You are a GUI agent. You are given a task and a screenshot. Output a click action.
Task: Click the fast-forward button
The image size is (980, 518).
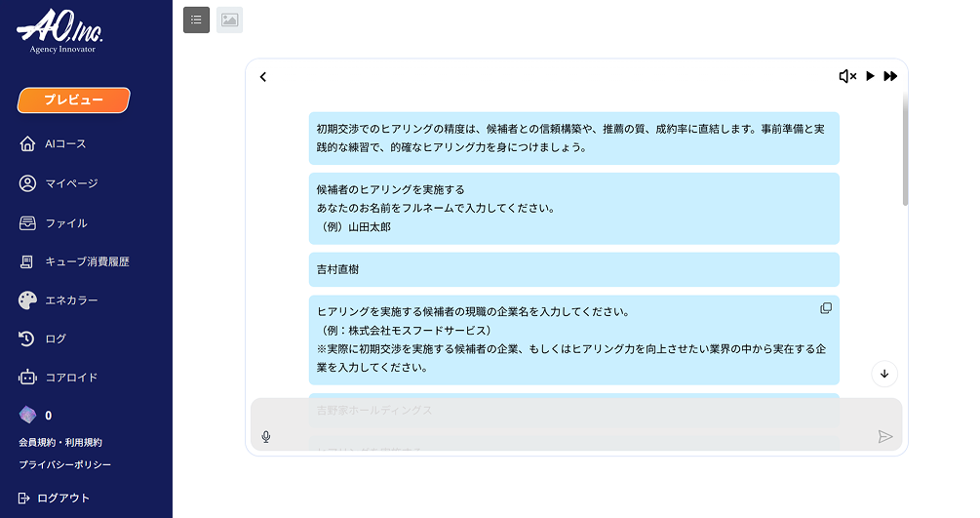(890, 76)
